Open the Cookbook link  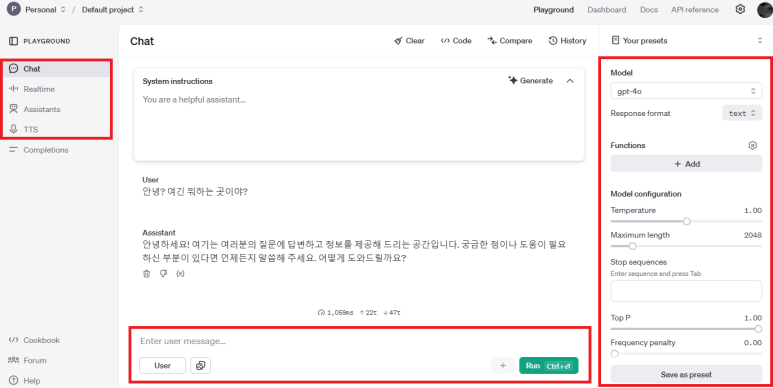[35, 340]
